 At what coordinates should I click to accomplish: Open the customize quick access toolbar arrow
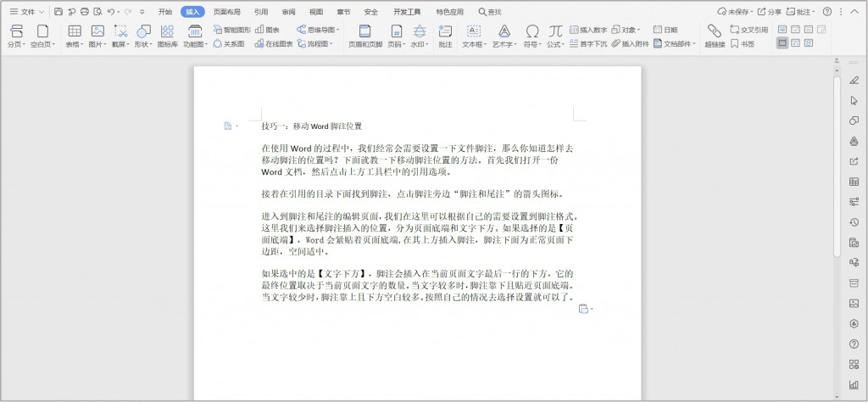click(x=142, y=12)
